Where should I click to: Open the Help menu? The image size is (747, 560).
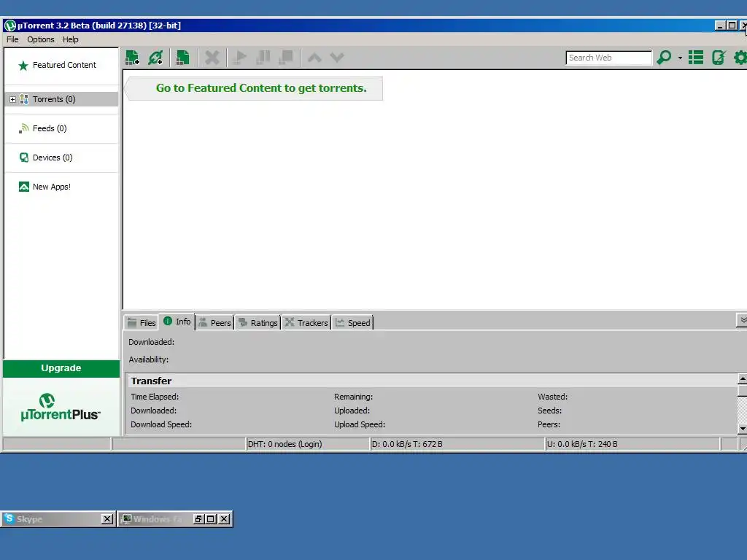click(71, 39)
